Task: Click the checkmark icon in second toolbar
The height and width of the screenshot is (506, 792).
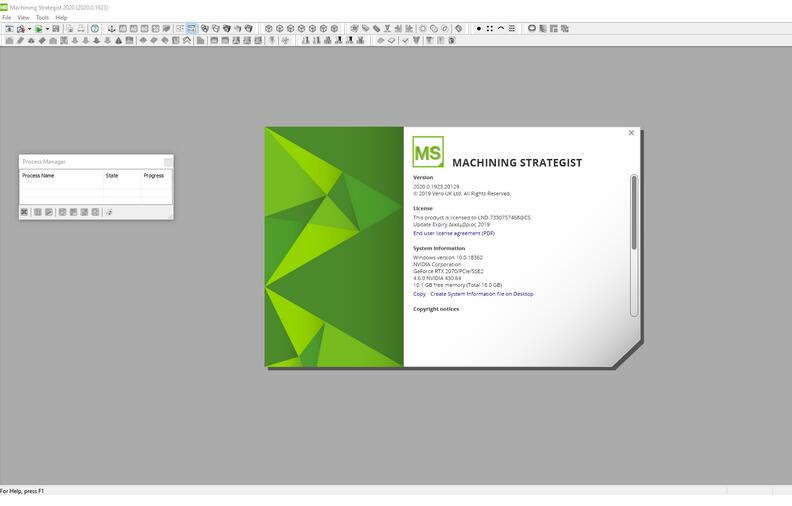Action: 405,40
